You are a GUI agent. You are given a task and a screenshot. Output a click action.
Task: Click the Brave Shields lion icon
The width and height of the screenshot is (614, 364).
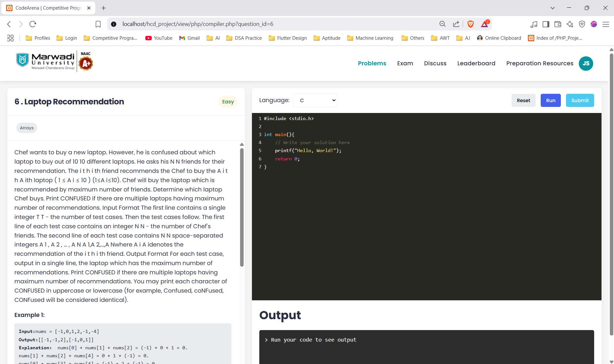470,24
